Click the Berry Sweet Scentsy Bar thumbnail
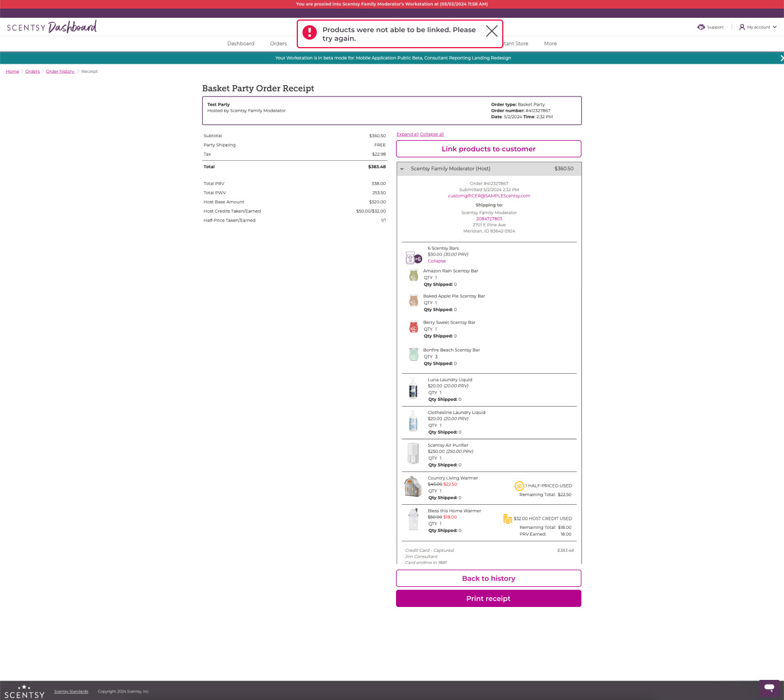The width and height of the screenshot is (784, 700). coord(413,327)
